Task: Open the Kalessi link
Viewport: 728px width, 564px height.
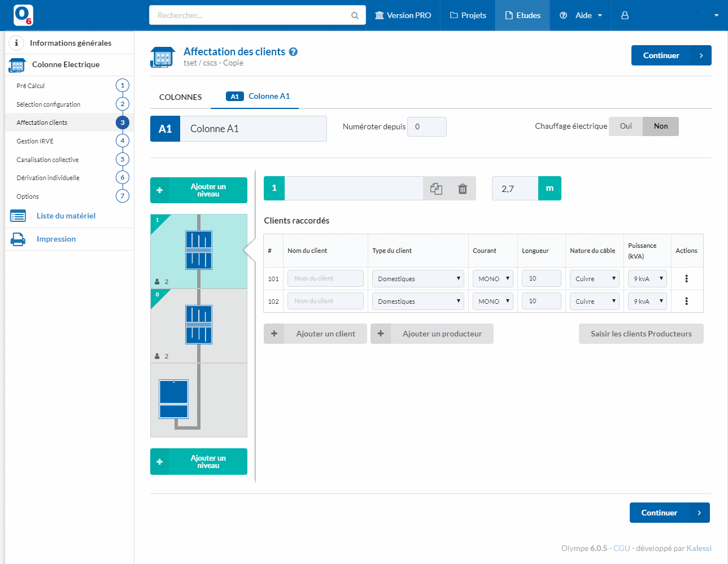Action: (x=699, y=548)
